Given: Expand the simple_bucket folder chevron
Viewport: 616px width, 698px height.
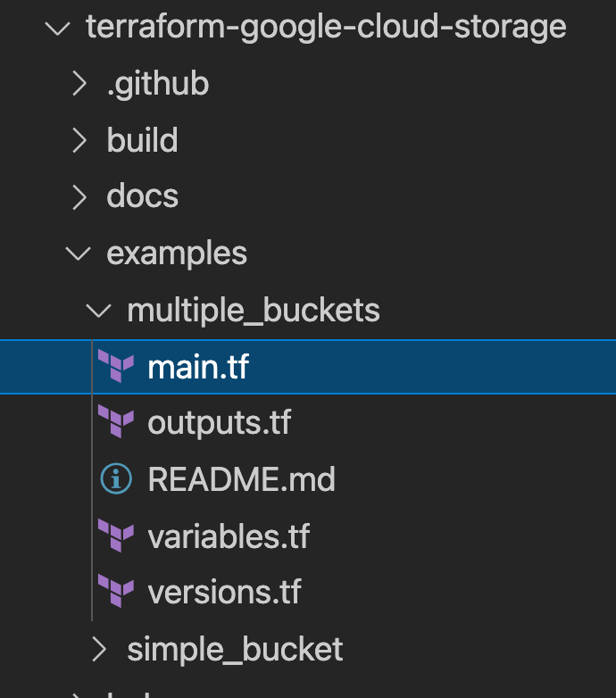Looking at the screenshot, I should (100, 649).
